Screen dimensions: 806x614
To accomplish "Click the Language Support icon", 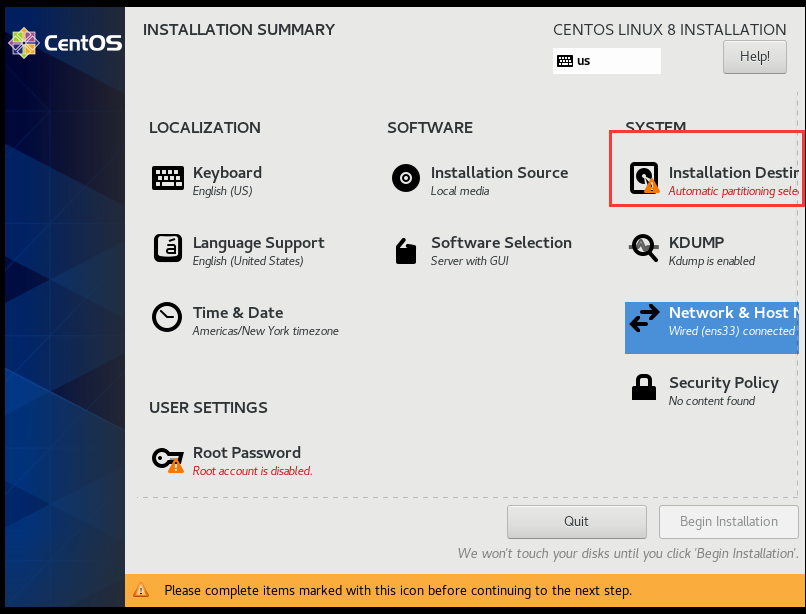I will (x=168, y=248).
